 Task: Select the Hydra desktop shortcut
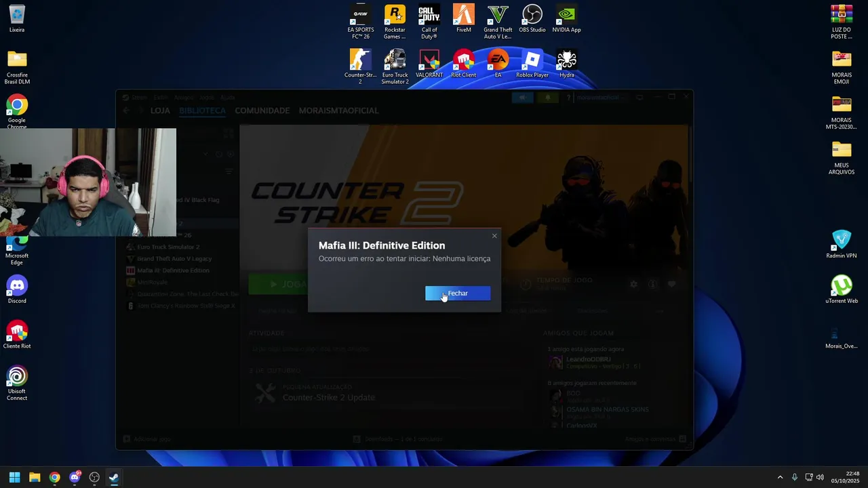click(x=567, y=64)
